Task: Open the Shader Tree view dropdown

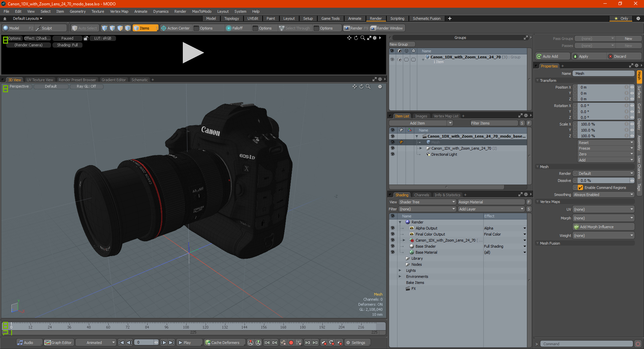Action: 427,202
